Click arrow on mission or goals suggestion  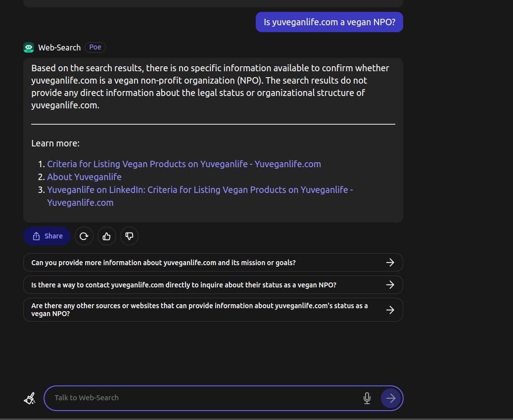(x=390, y=262)
